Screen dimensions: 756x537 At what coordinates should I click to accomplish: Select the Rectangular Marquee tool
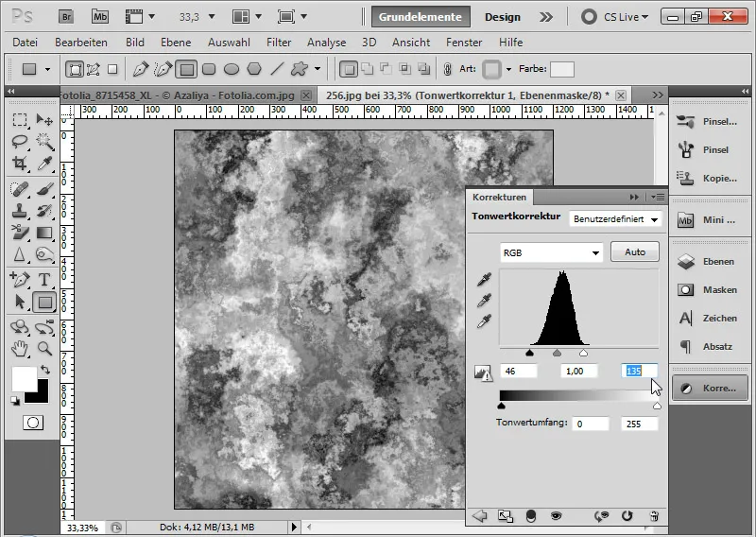20,120
